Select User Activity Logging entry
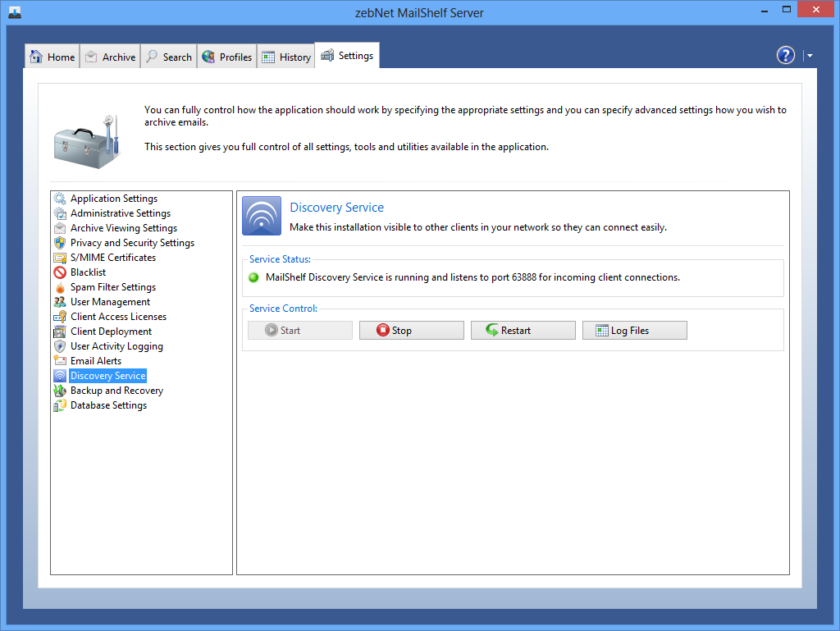 (x=116, y=346)
